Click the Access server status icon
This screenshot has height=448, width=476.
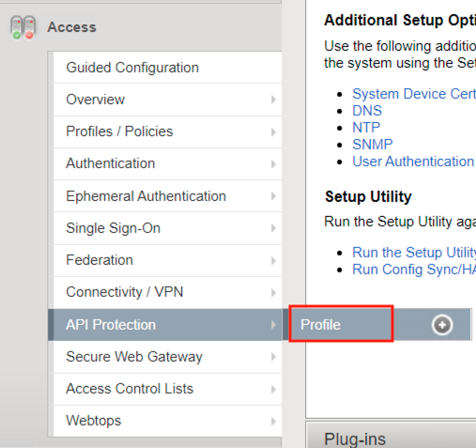click(23, 27)
